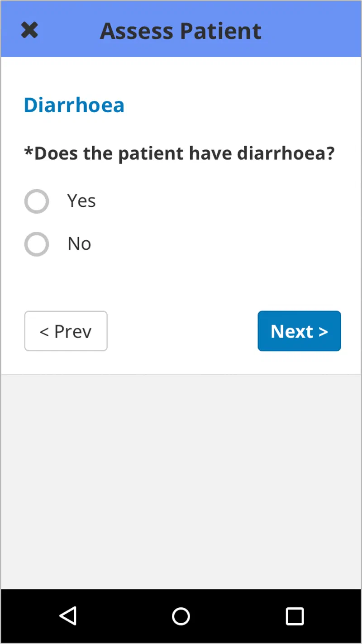The image size is (362, 644).
Task: Select the Yes radio button
Action: click(36, 201)
